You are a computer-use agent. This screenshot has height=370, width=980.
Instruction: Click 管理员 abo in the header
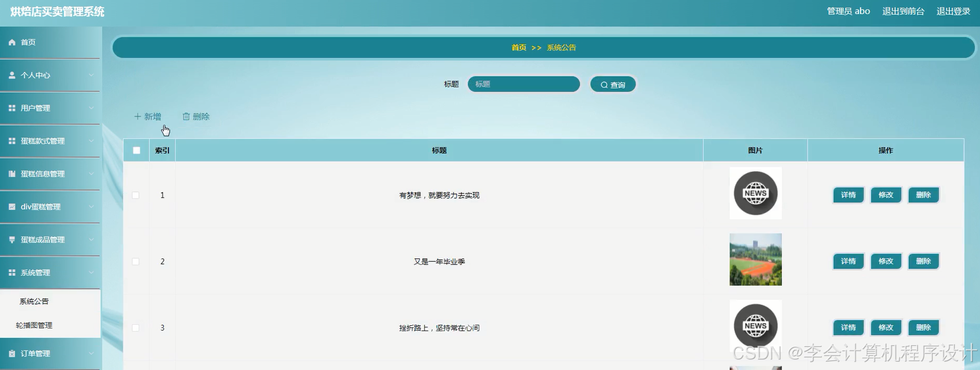848,11
